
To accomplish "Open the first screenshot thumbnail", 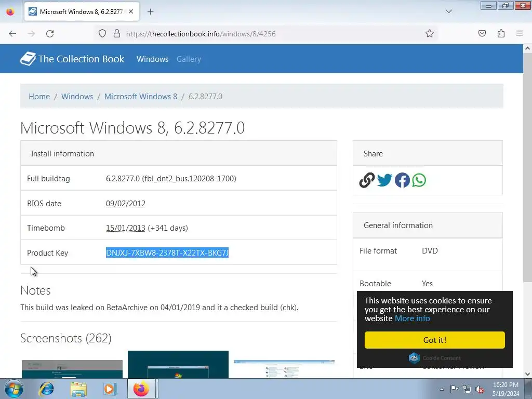I will (72, 369).
